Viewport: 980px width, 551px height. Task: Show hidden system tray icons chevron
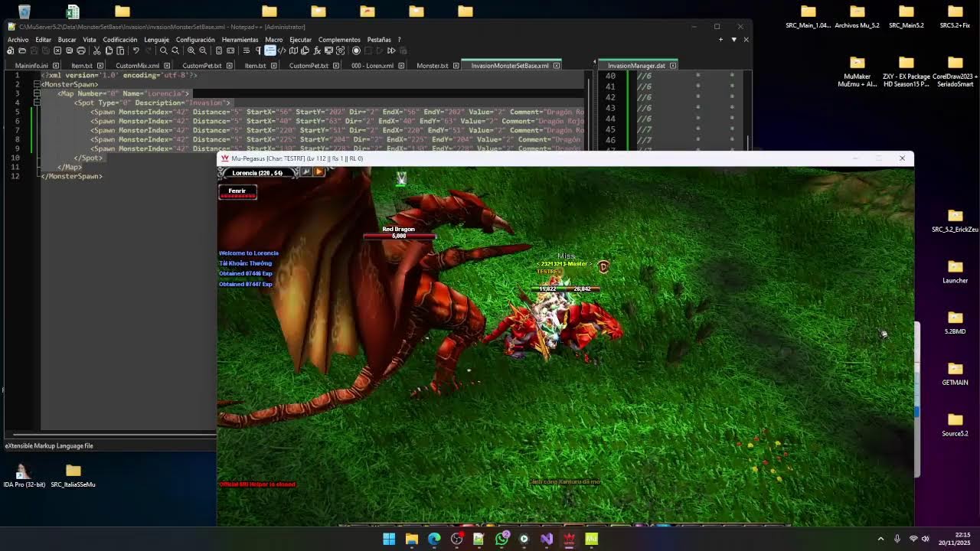(880, 539)
